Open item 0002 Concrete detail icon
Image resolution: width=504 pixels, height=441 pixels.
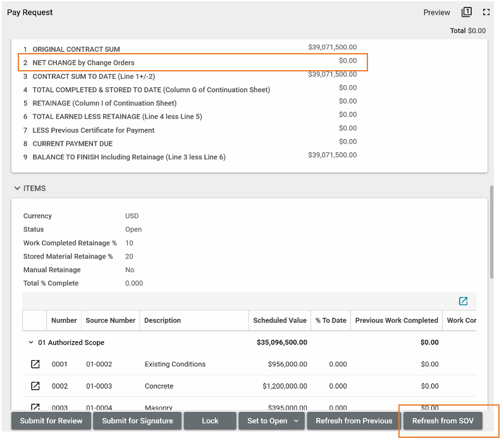(35, 386)
